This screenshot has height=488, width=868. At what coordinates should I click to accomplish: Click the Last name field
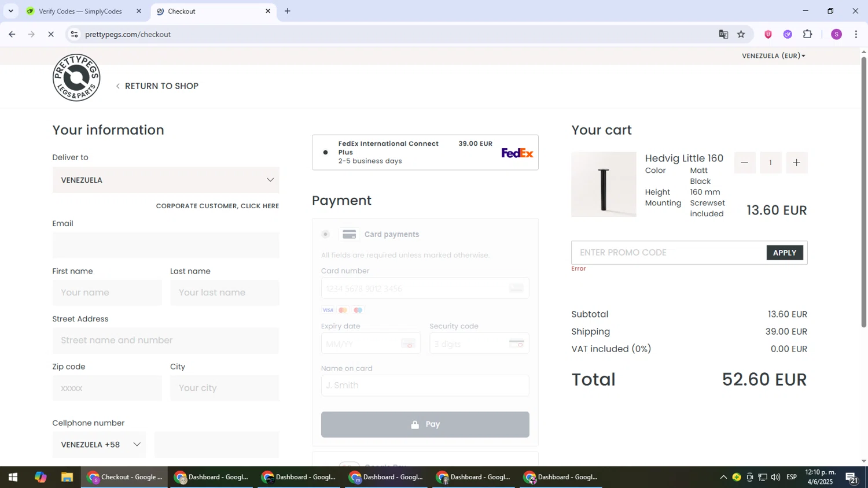(225, 293)
